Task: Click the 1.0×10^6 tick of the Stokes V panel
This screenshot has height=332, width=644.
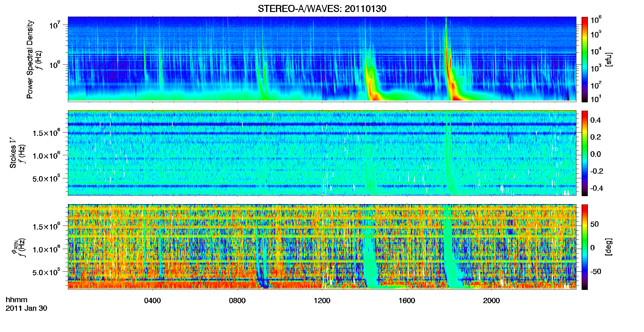Action: pos(47,156)
